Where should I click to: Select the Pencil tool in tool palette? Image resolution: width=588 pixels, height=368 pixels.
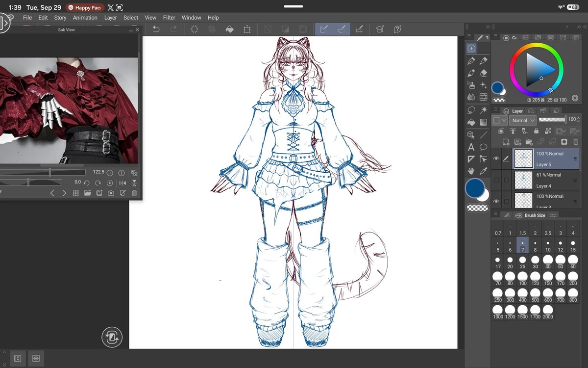[484, 61]
